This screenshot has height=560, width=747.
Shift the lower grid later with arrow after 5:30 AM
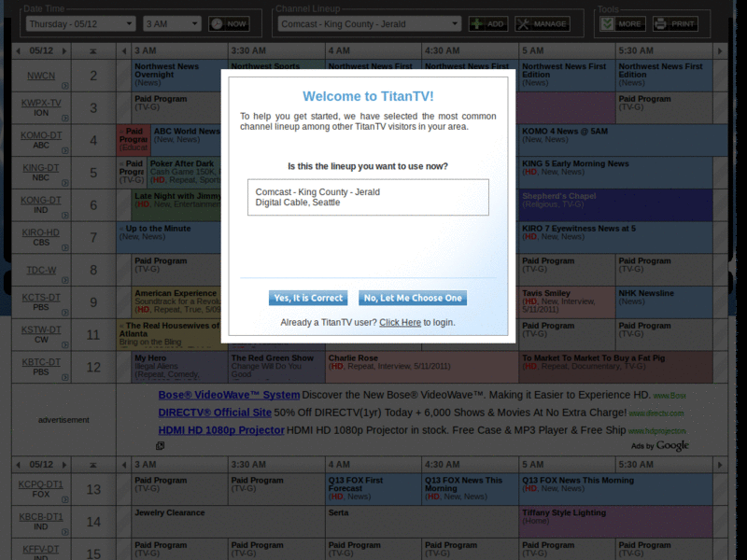720,465
